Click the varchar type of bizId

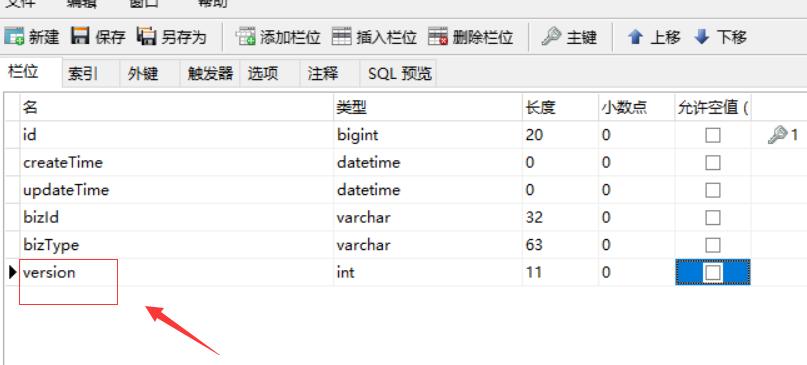point(428,217)
